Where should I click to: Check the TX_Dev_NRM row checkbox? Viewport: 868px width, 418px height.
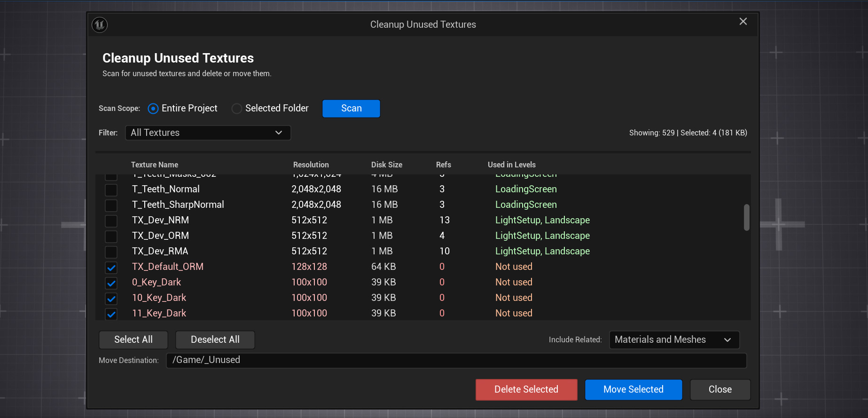(111, 221)
